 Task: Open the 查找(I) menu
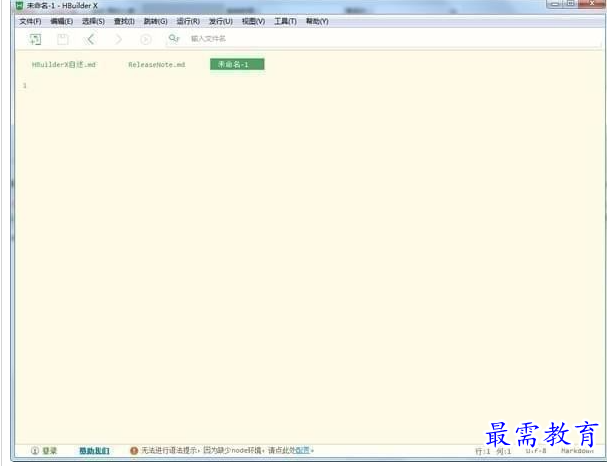pos(124,21)
